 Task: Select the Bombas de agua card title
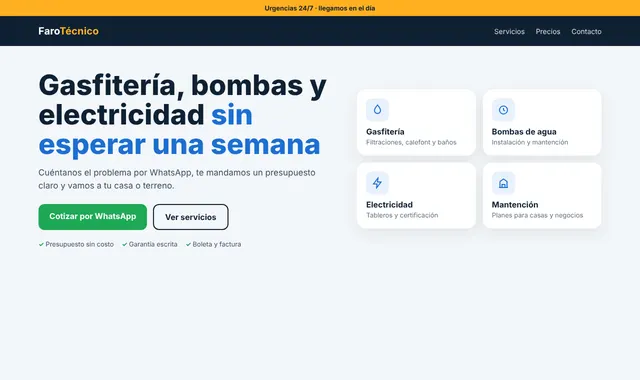[524, 132]
